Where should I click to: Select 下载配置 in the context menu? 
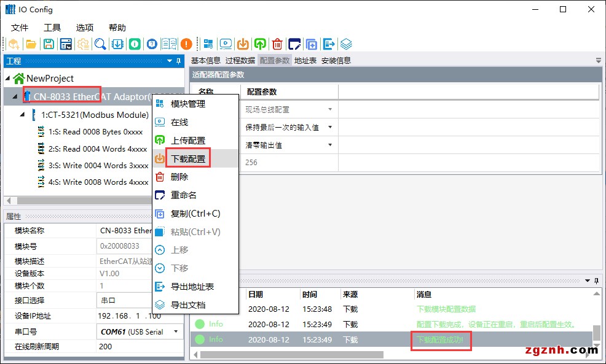188,159
